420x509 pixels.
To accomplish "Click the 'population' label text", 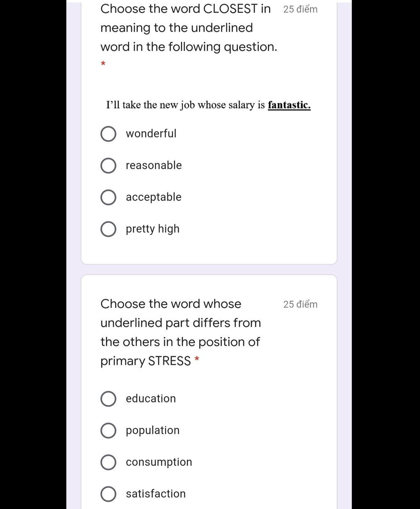I will coord(153,430).
